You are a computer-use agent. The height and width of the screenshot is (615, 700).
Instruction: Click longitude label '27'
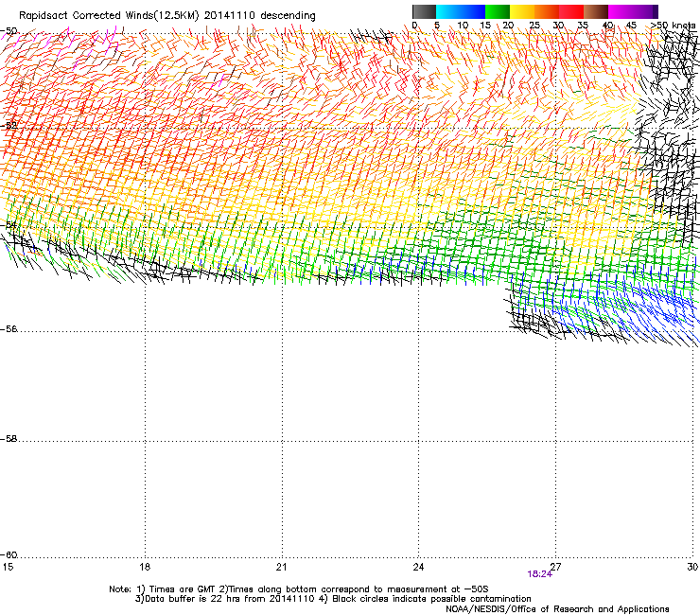click(556, 567)
